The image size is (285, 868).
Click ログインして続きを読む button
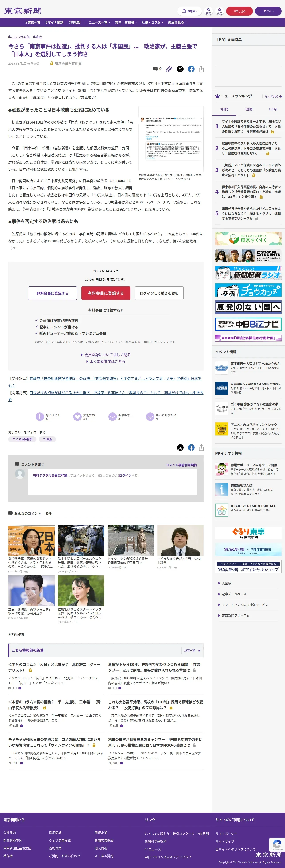click(159, 293)
